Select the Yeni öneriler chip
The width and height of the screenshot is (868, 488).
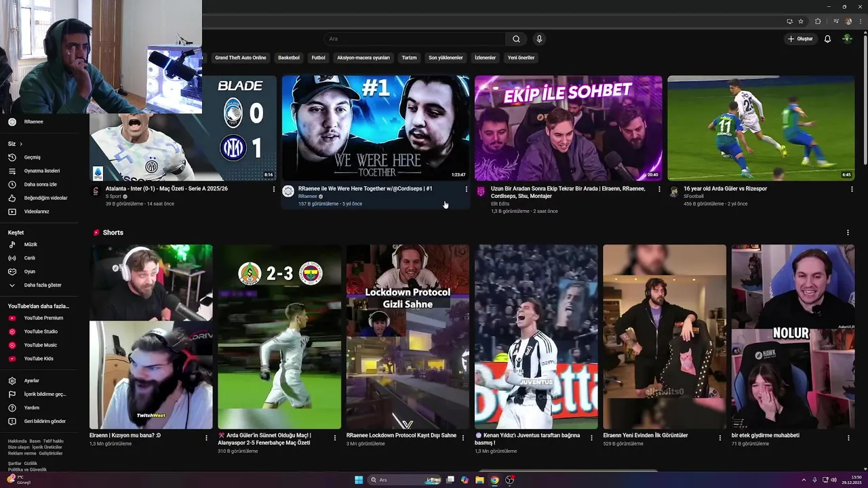click(x=521, y=58)
